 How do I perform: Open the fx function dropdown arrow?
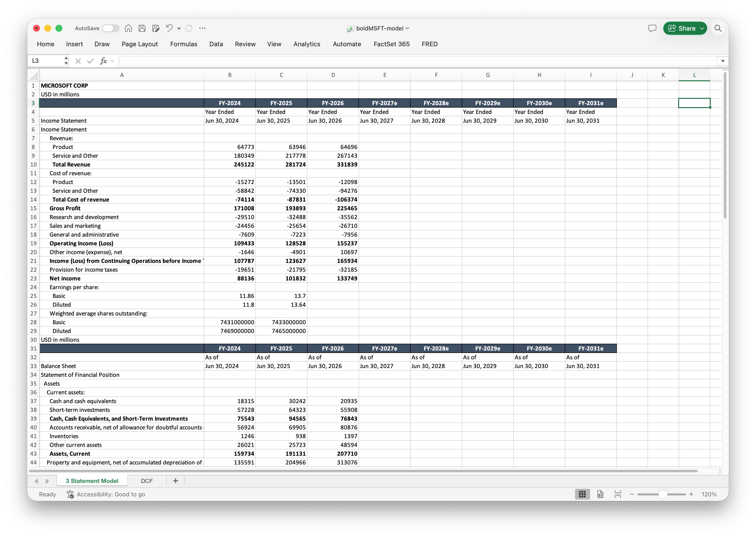coord(112,61)
